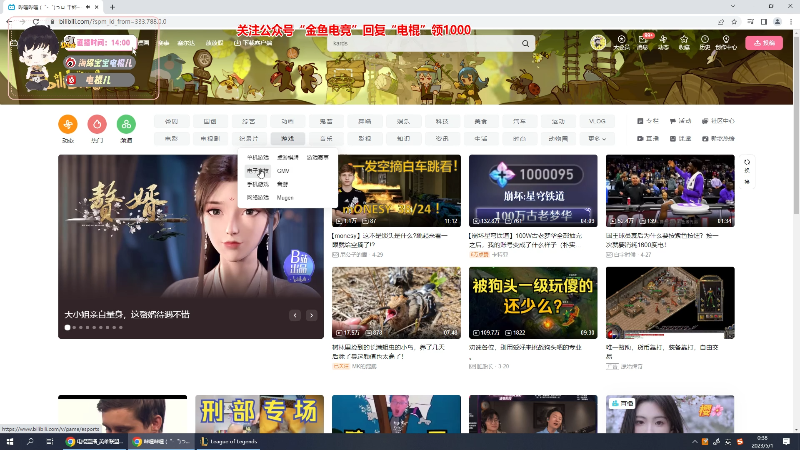Select 单机游戏 in game submenu
The image size is (800, 450).
[x=258, y=157]
